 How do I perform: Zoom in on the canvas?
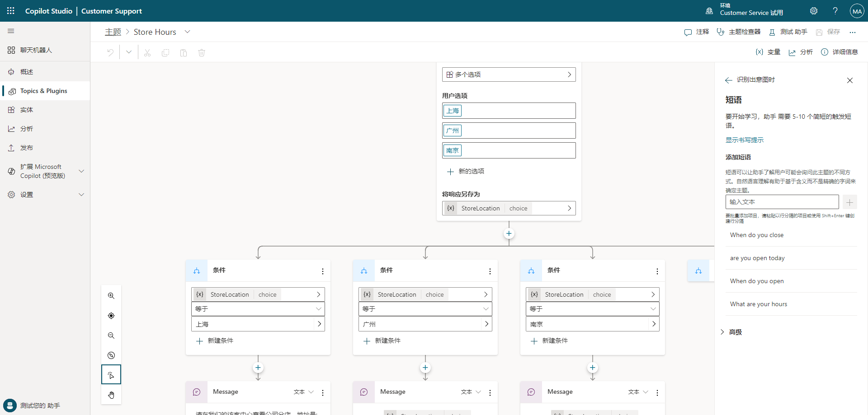coord(111,296)
